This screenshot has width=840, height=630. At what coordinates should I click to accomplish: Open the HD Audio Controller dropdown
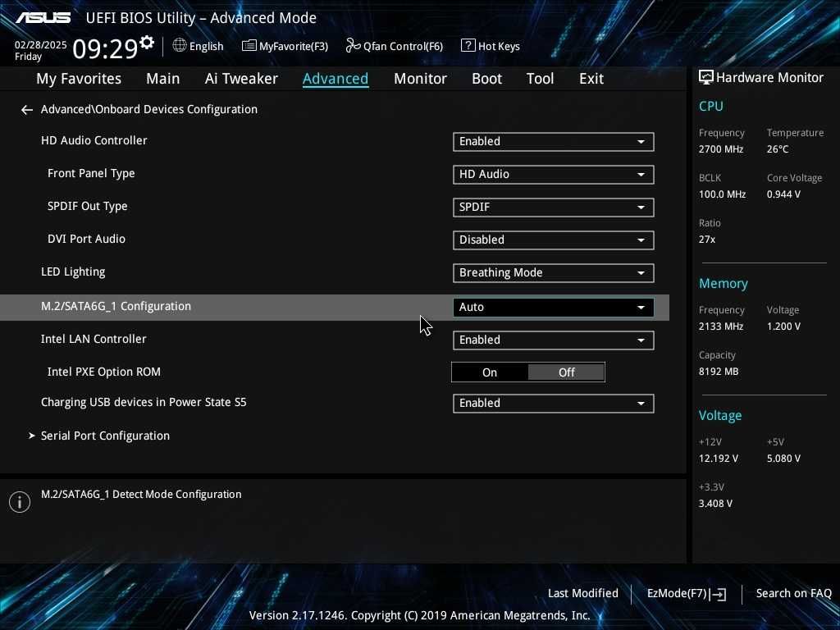point(554,141)
